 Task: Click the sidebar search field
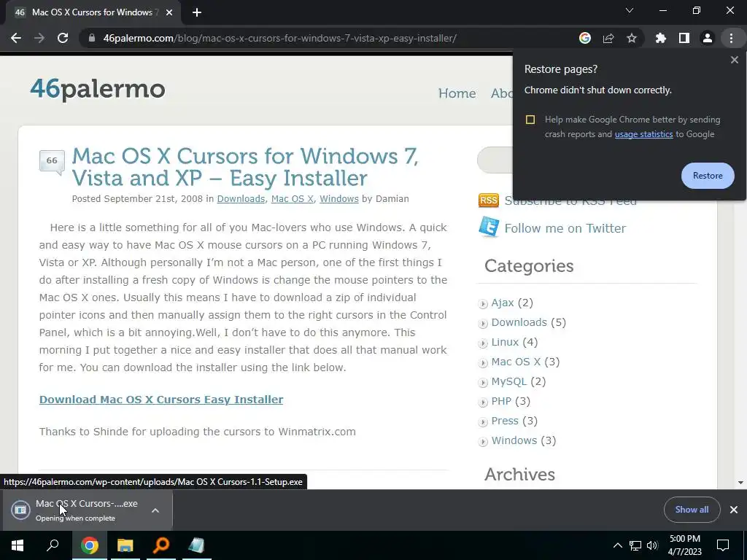[495, 160]
